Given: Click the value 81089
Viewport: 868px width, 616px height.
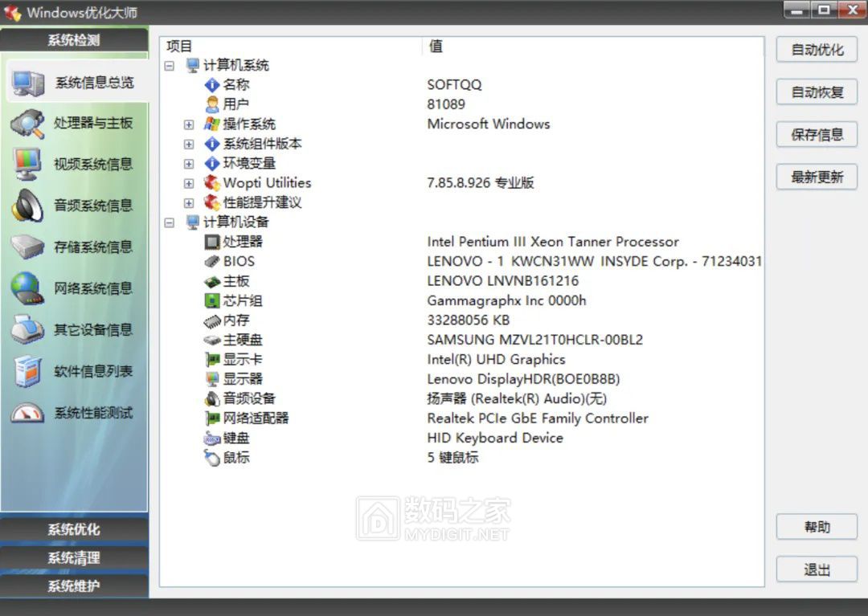Looking at the screenshot, I should pyautogui.click(x=446, y=104).
